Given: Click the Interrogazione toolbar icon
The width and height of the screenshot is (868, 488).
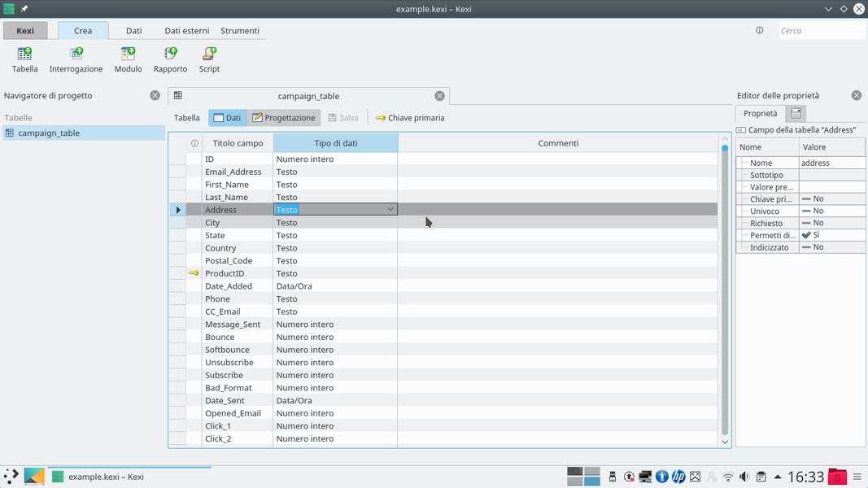Looking at the screenshot, I should click(x=76, y=59).
